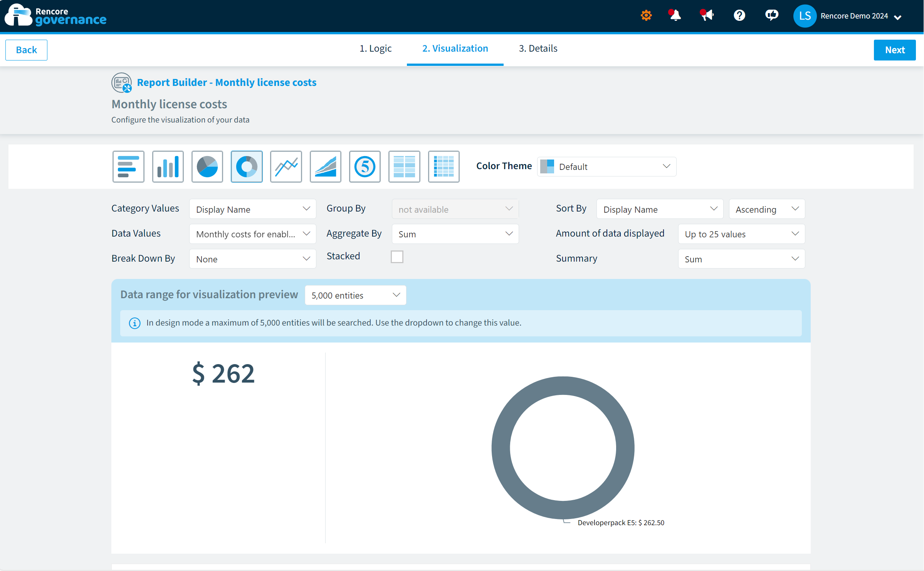This screenshot has height=571, width=924.
Task: Choose the pie chart visualization
Action: click(207, 166)
